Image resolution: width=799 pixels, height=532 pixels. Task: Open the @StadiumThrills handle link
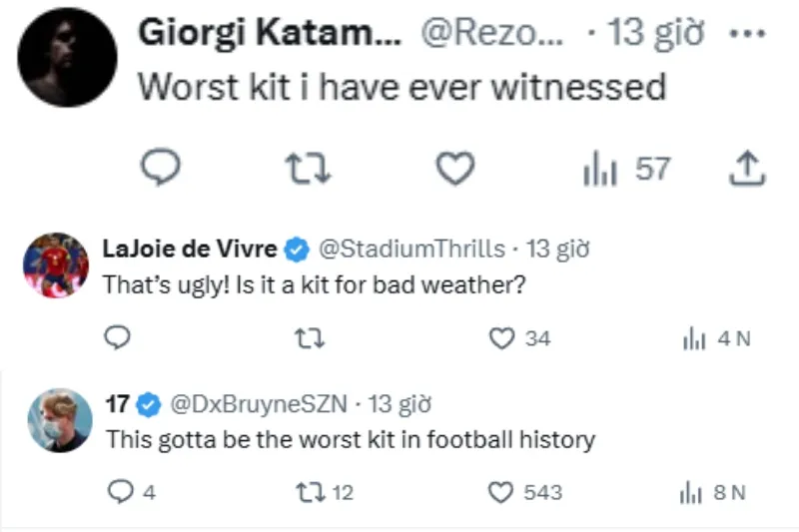click(411, 249)
